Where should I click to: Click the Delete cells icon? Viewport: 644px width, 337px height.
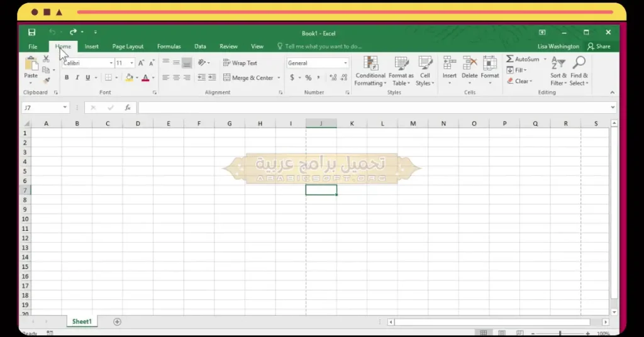point(469,64)
